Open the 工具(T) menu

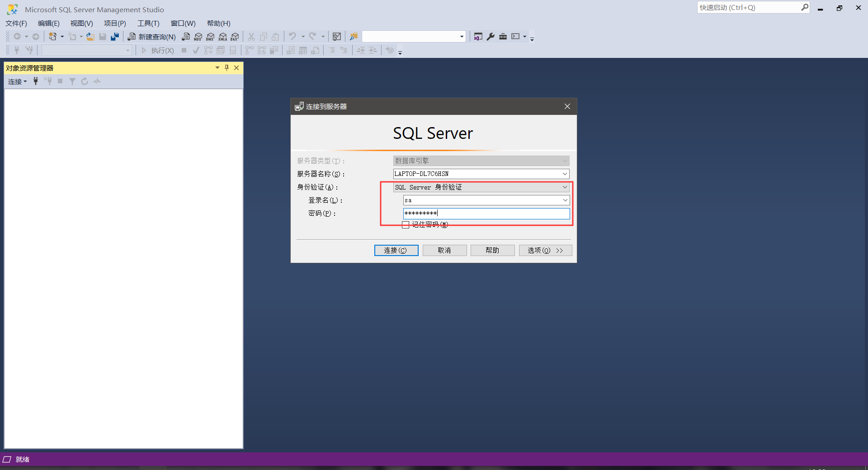click(149, 23)
